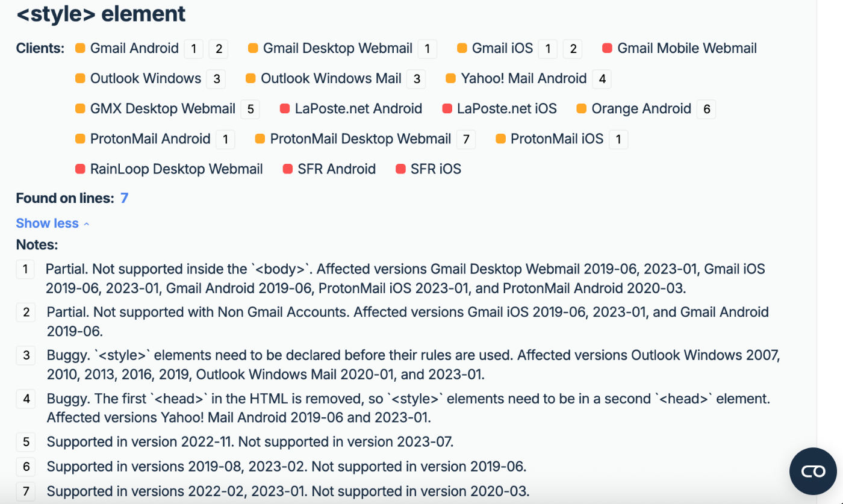Click the orange marker beside ProtonMail iOS
This screenshot has height=504, width=843.
pyautogui.click(x=500, y=139)
